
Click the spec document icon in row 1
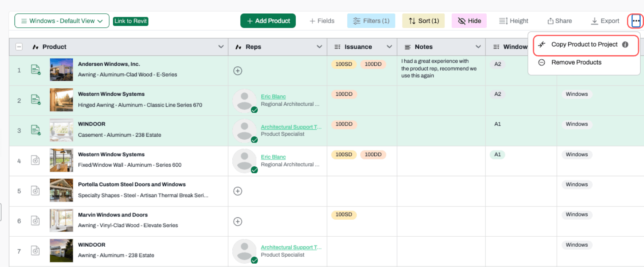pyautogui.click(x=36, y=70)
